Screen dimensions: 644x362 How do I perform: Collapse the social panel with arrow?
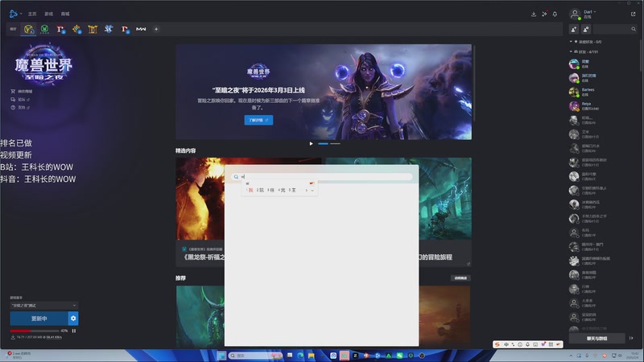pyautogui.click(x=631, y=338)
